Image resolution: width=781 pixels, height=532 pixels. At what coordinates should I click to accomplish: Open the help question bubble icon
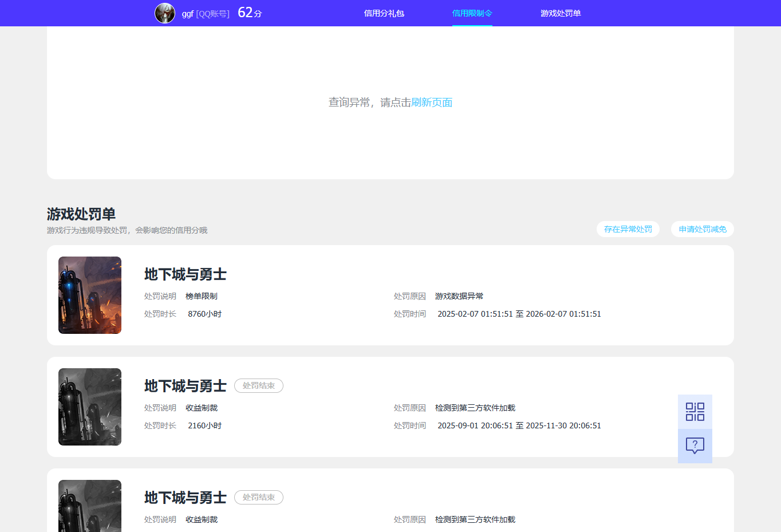click(695, 446)
